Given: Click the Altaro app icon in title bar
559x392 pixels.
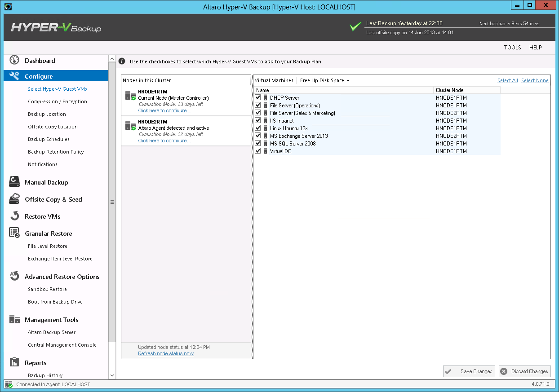Looking at the screenshot, I should 8,7.
